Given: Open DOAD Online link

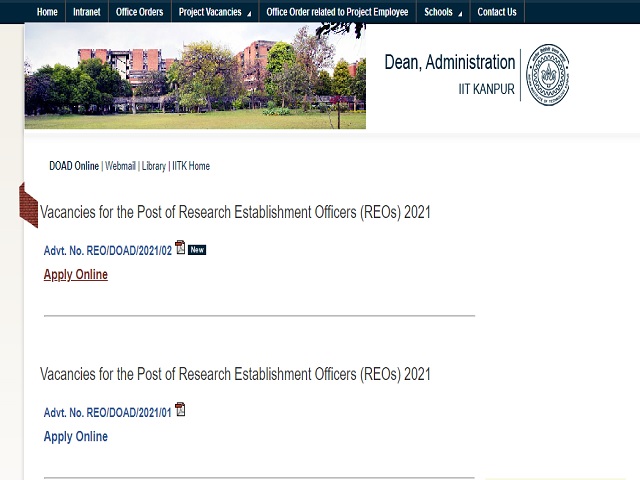Looking at the screenshot, I should (x=74, y=166).
